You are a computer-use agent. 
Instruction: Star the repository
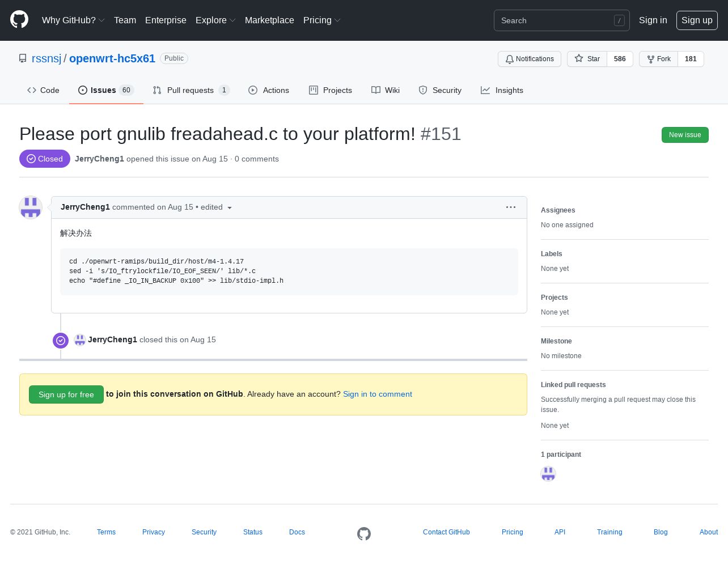(x=587, y=59)
